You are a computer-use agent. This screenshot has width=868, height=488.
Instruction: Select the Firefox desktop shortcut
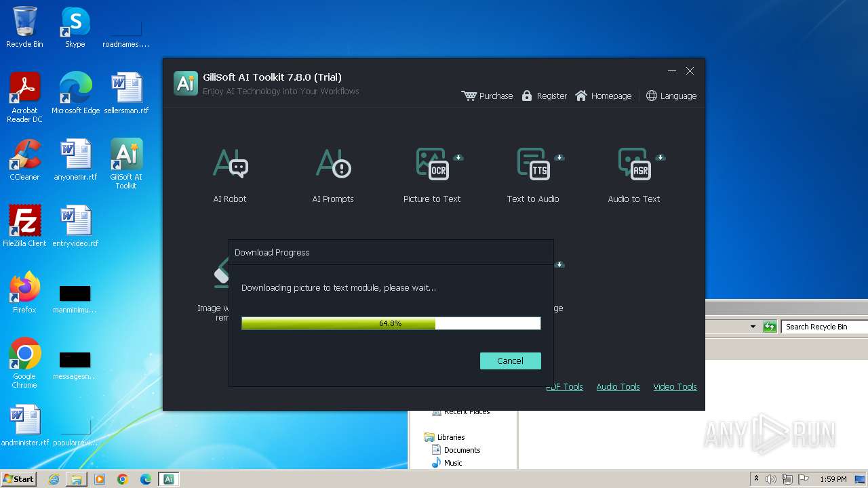[x=24, y=293]
